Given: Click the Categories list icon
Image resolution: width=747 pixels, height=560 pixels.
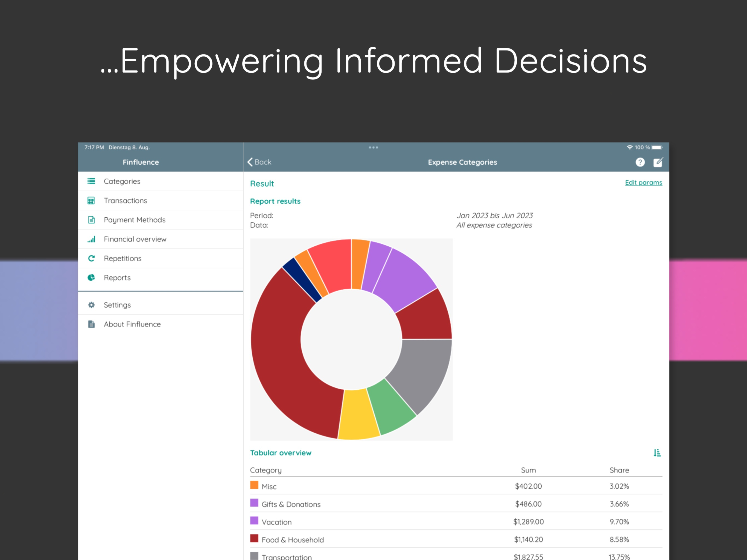Looking at the screenshot, I should [x=91, y=181].
